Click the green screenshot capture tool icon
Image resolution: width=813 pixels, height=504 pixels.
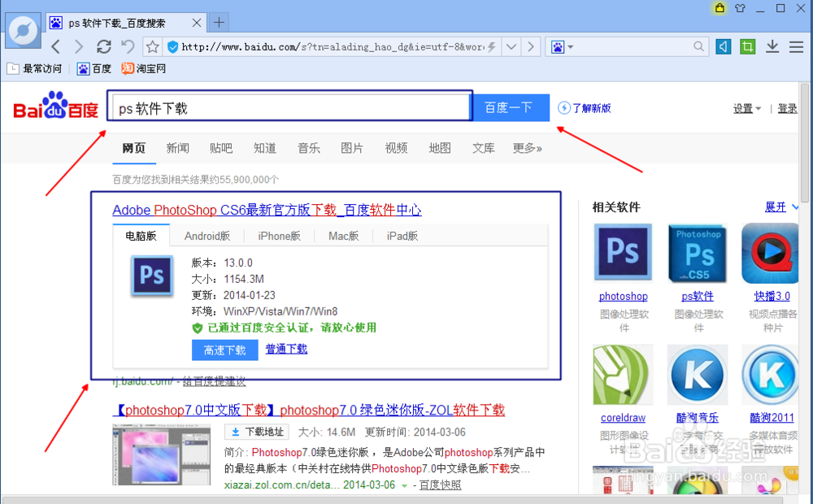pyautogui.click(x=746, y=46)
